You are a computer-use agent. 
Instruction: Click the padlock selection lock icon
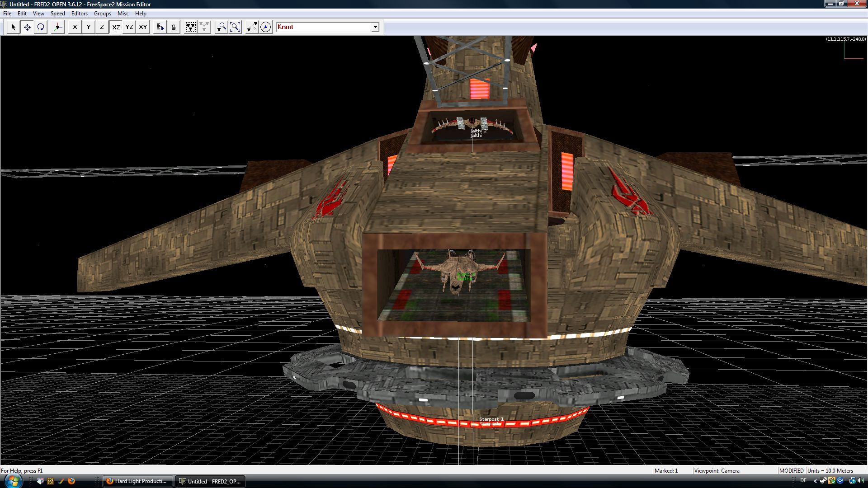coord(174,27)
